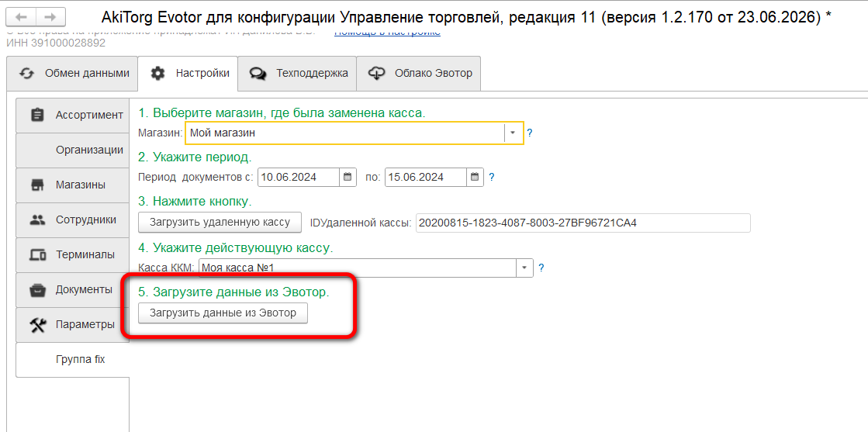Click heading 1. Выберите магазин

(x=282, y=113)
